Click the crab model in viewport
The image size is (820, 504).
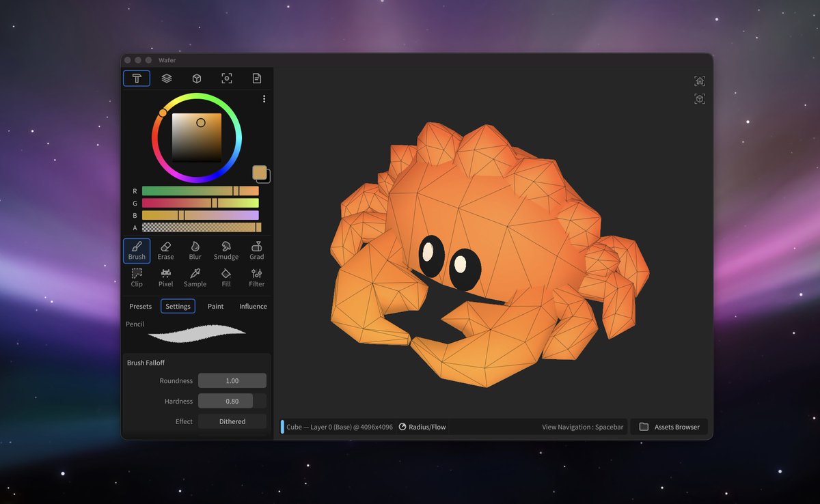tap(489, 255)
